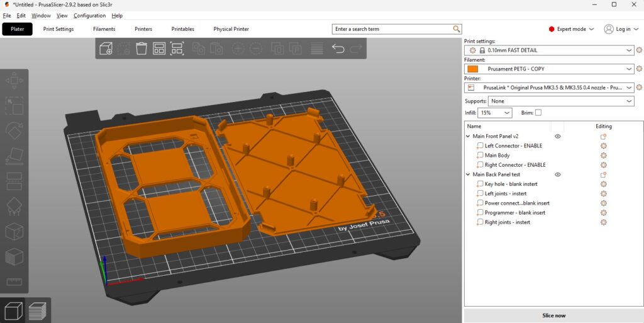The width and height of the screenshot is (644, 323).
Task: Open filament settings gear beside Prusament PETG
Action: (x=639, y=69)
